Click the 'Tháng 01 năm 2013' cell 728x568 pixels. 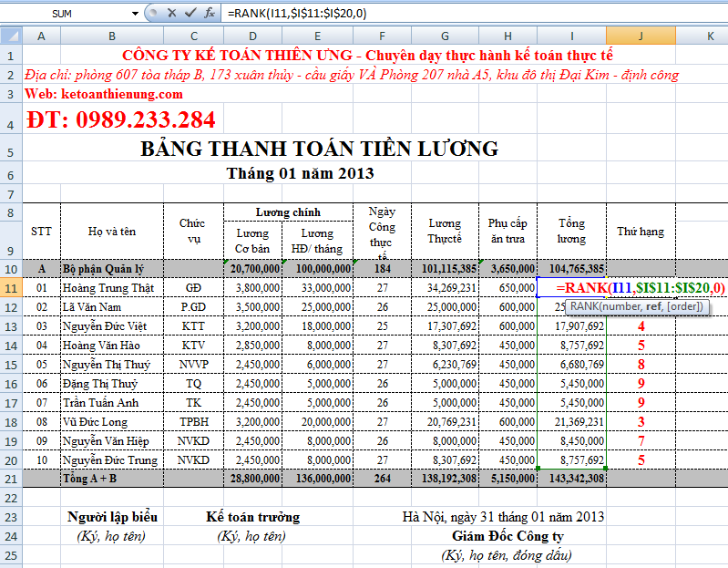click(300, 173)
